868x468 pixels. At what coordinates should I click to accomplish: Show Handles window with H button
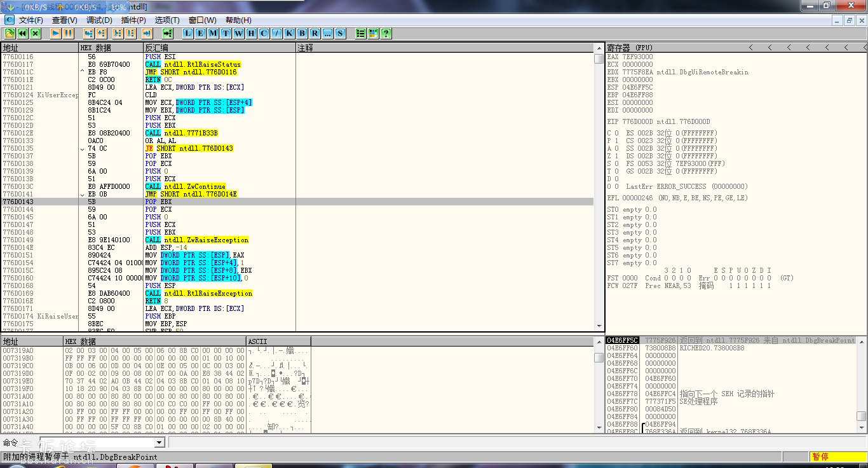(252, 33)
